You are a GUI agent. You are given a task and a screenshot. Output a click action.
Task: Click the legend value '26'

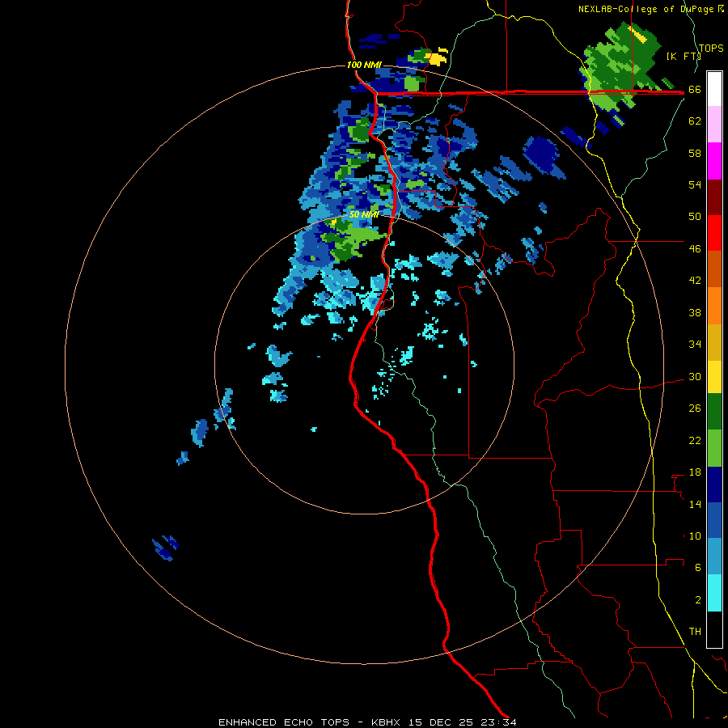pyautogui.click(x=695, y=408)
